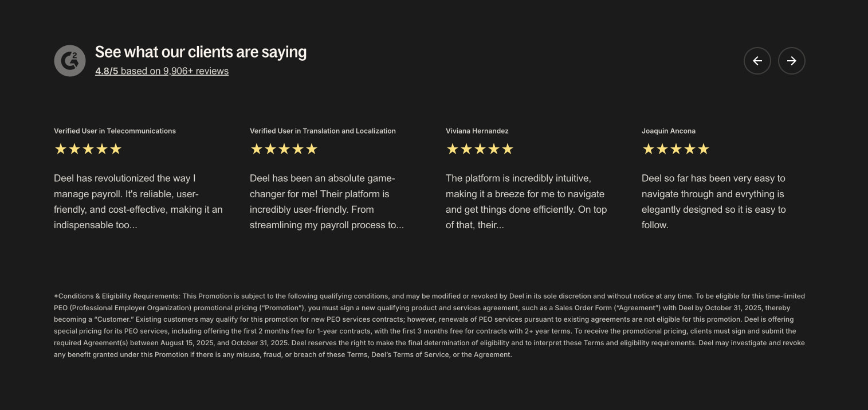Click the previous reviews left arrow
Viewport: 868px width, 410px height.
(x=757, y=61)
